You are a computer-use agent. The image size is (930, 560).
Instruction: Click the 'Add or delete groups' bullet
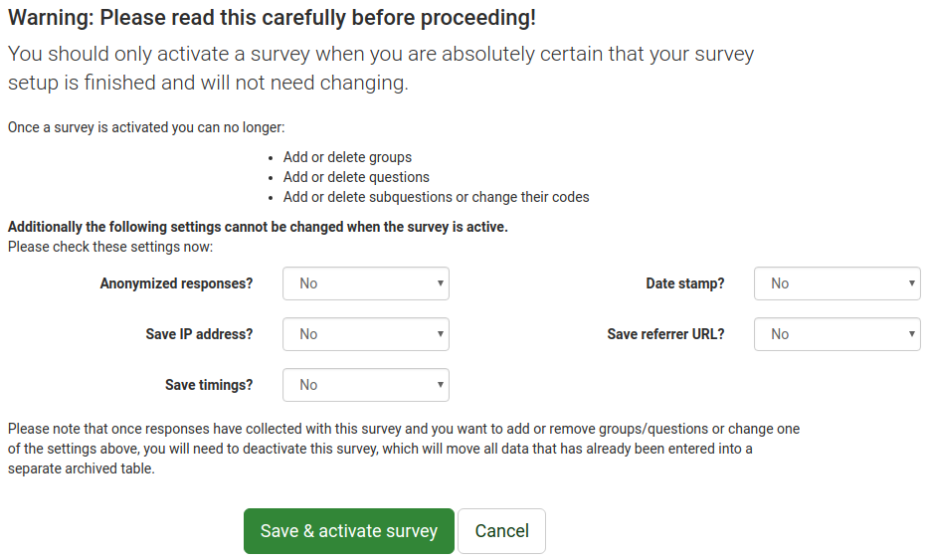pos(347,157)
